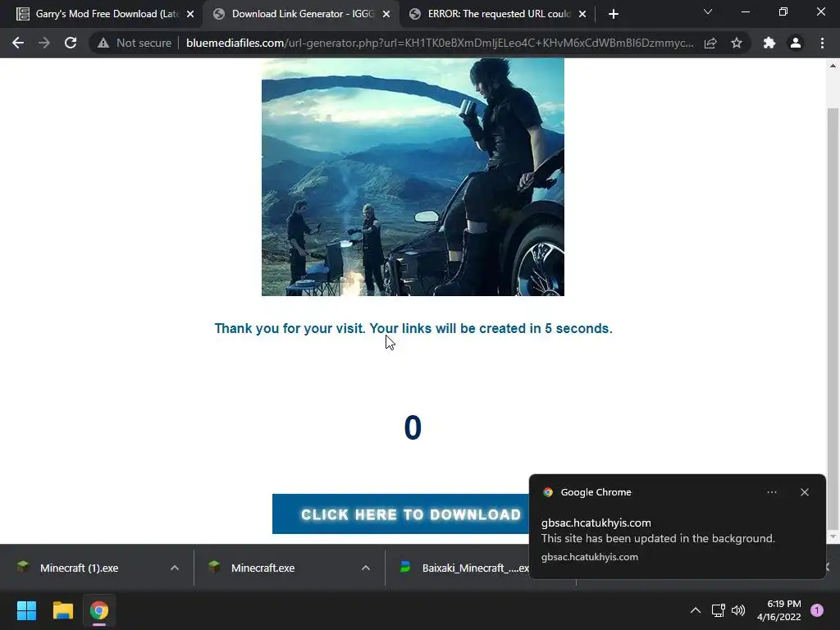Click the bluemediafiles.com address bar

(440, 43)
